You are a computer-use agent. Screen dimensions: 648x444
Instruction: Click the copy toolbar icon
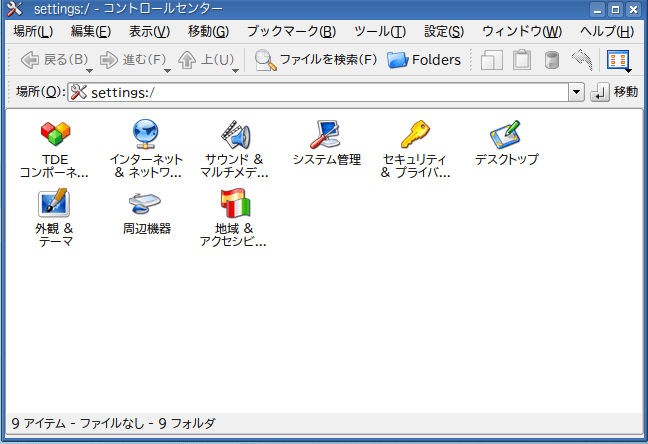click(x=492, y=60)
